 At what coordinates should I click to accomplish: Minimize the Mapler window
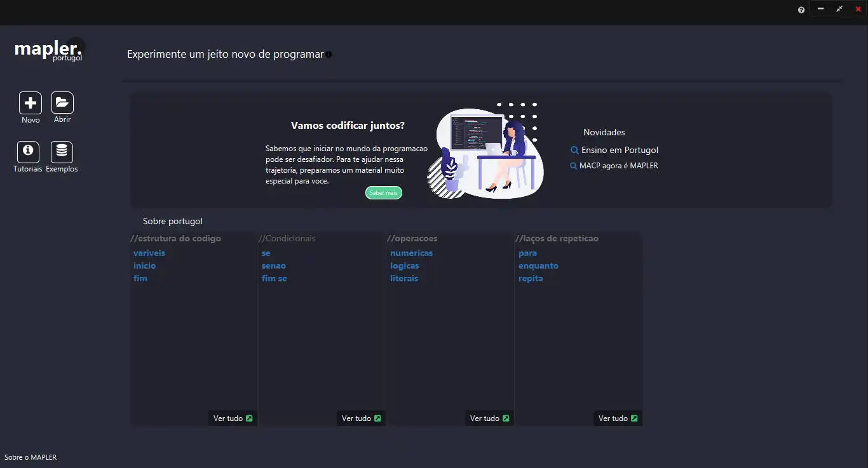coord(820,9)
